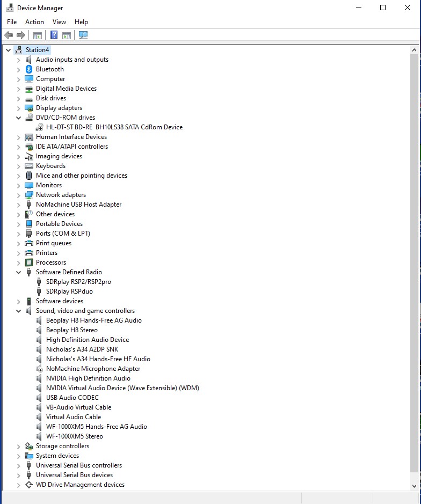Collapse the DVD/CD-ROM drives category
Image resolution: width=421 pixels, height=504 pixels.
18,118
